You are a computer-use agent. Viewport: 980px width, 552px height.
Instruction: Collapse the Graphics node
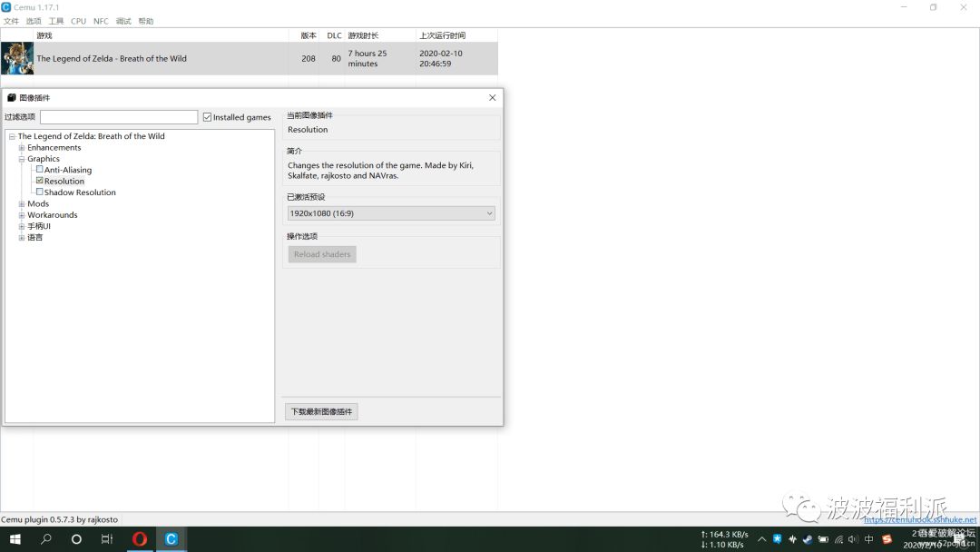pos(21,159)
